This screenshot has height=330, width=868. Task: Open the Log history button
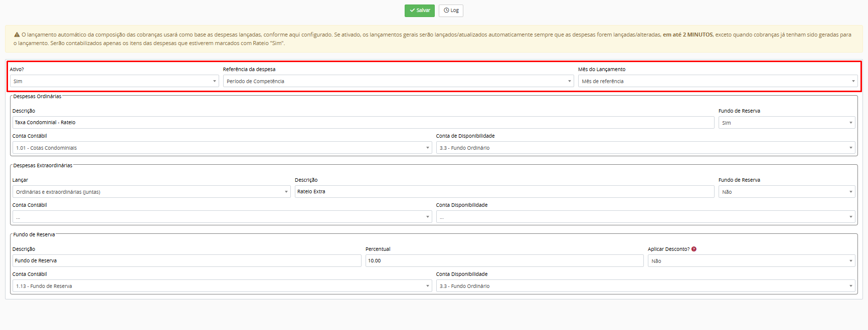pos(451,11)
